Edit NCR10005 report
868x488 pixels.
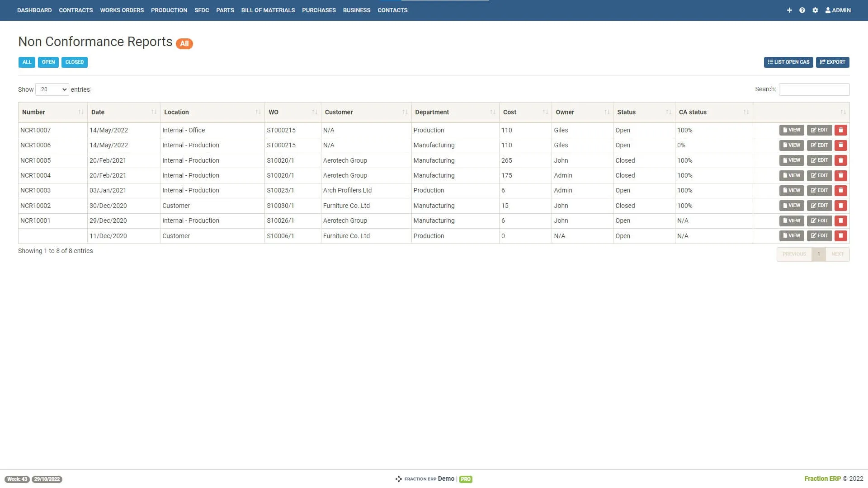pyautogui.click(x=819, y=160)
